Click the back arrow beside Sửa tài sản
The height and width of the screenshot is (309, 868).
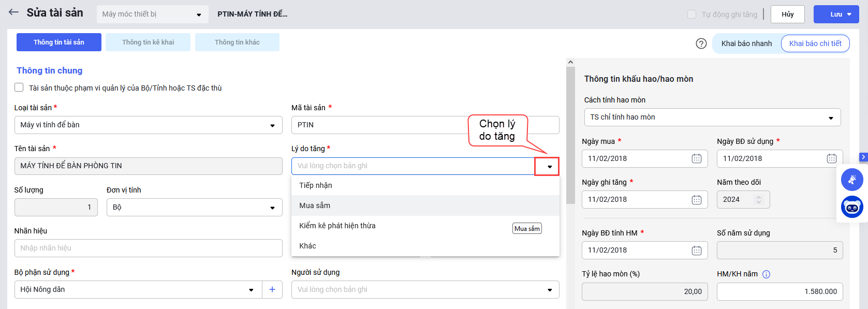[x=13, y=12]
